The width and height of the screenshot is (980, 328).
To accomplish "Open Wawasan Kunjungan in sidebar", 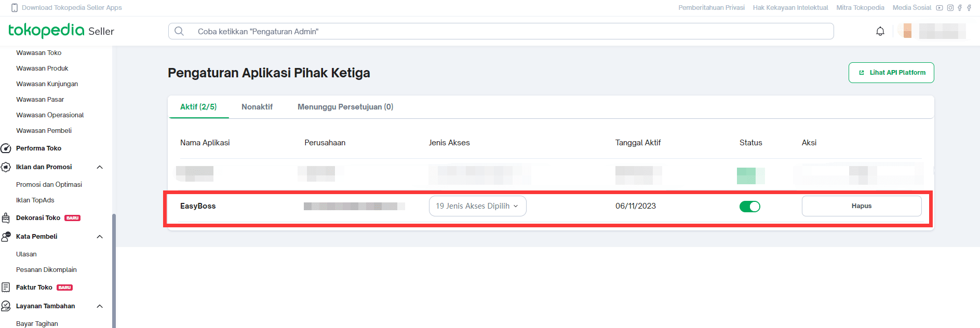I will [x=47, y=84].
